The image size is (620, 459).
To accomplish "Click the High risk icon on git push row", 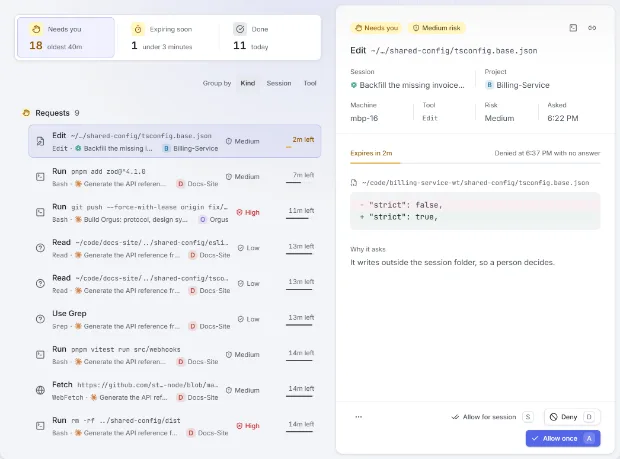I will point(239,212).
